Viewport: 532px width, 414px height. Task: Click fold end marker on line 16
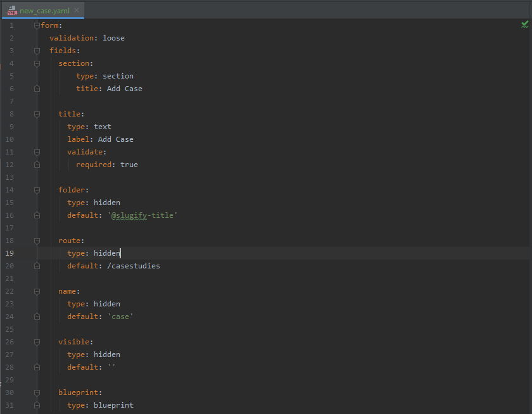[x=37, y=215]
